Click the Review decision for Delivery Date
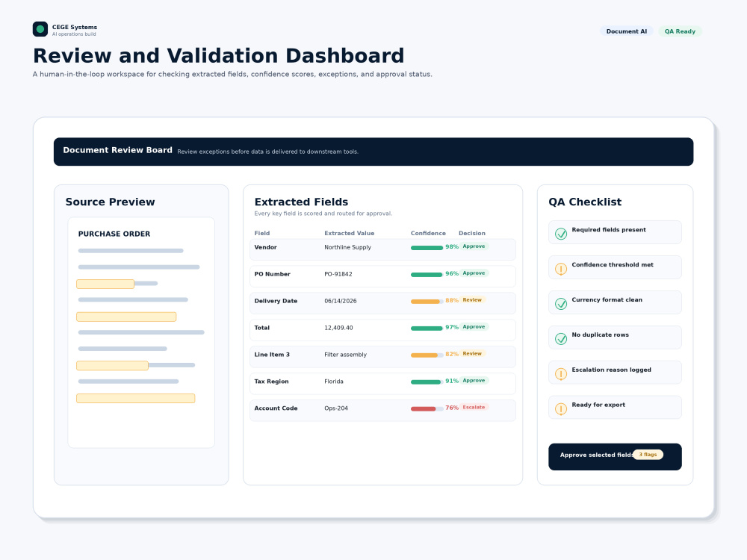The image size is (747, 560). coord(472,300)
